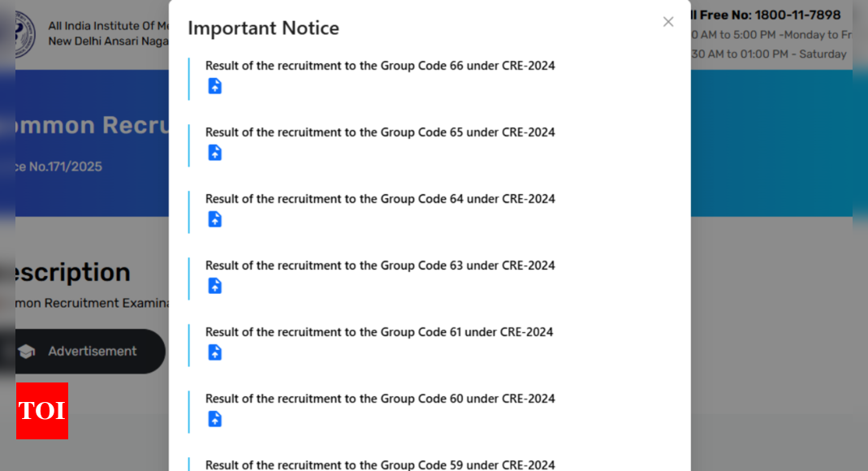Open the Group Code 61 result file icon
Screen dimensions: 868x471
(215, 352)
